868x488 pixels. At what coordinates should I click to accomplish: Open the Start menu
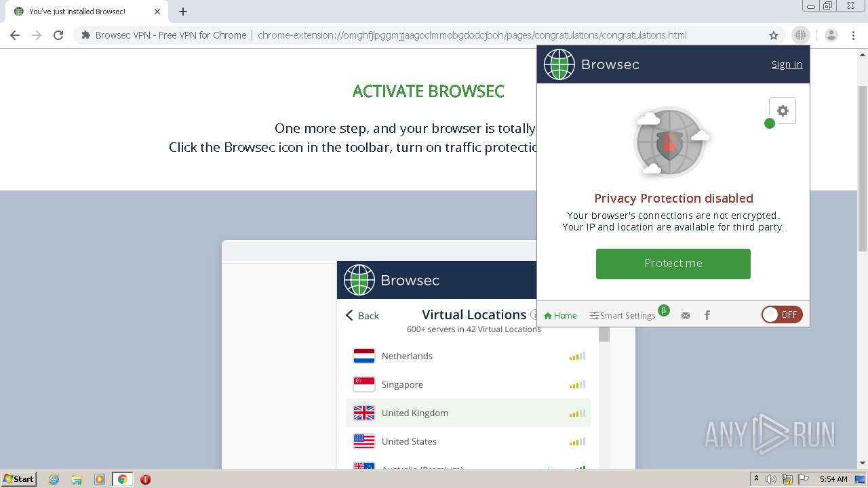tap(18, 479)
